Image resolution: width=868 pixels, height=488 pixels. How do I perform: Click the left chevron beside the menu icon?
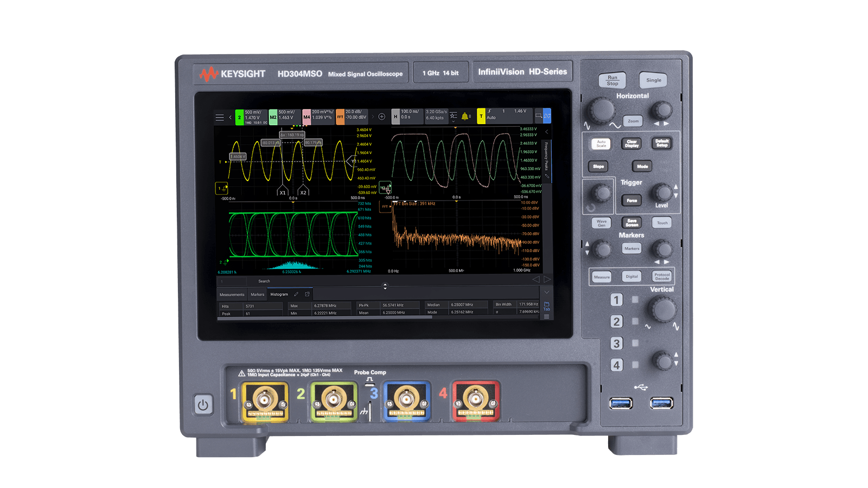click(x=230, y=117)
